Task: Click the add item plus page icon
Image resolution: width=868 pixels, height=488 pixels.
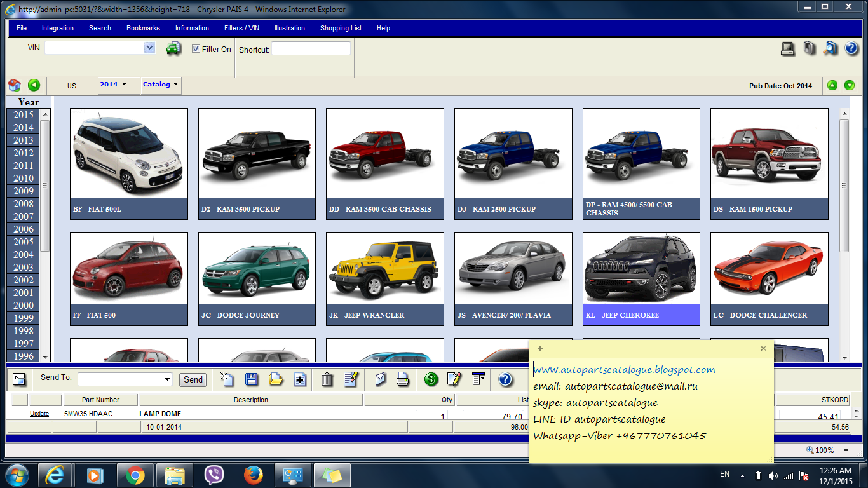Action: tap(300, 379)
